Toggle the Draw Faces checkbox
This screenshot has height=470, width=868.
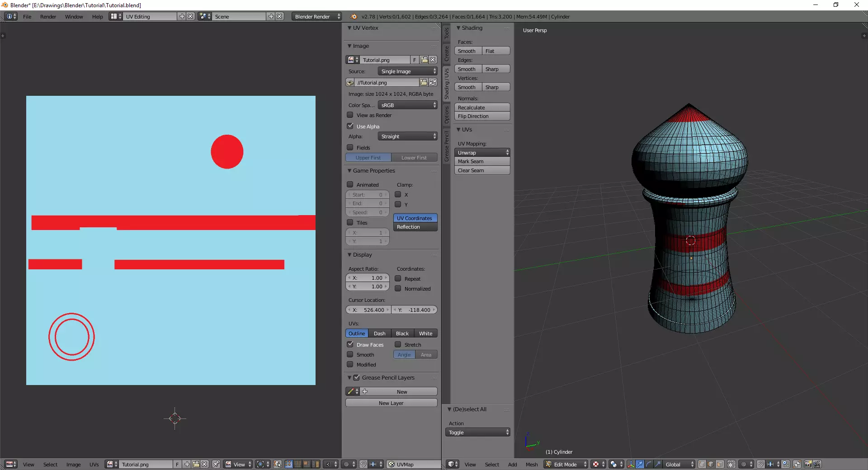(350, 344)
